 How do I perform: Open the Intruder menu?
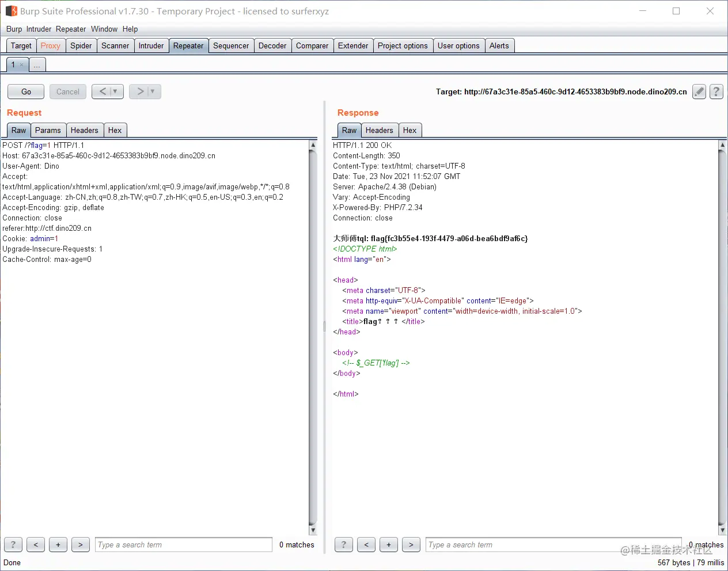[x=39, y=29]
